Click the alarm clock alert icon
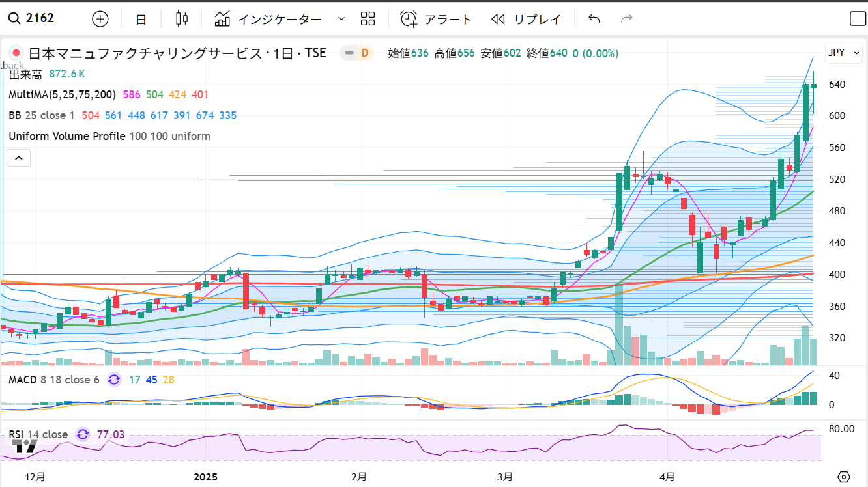Screen dimensions: 868x487 pyautogui.click(x=409, y=19)
